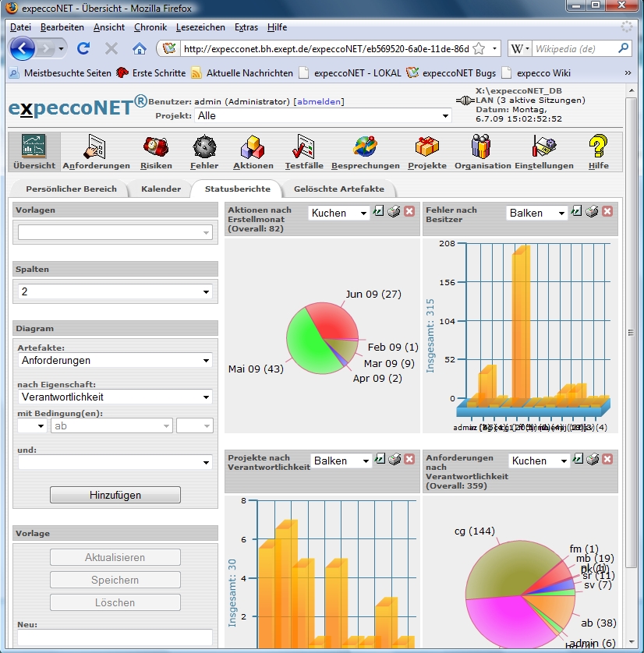Open the Risiken module icon
The height and width of the screenshot is (653, 644).
point(156,146)
